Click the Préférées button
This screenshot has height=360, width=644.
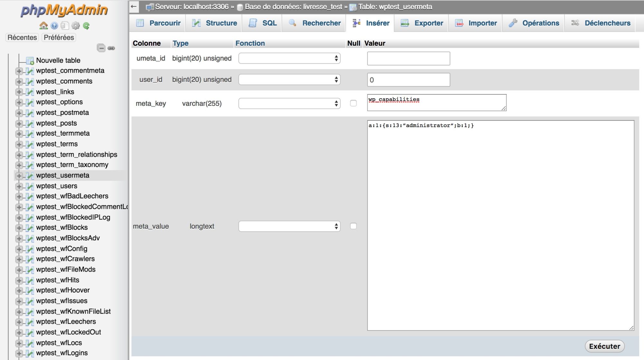(x=59, y=37)
